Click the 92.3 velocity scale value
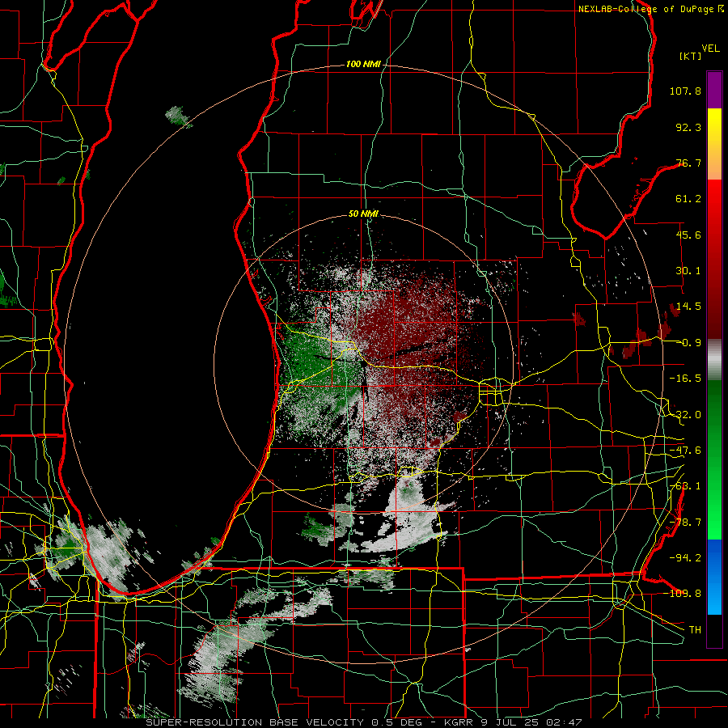728x728 pixels. point(688,127)
